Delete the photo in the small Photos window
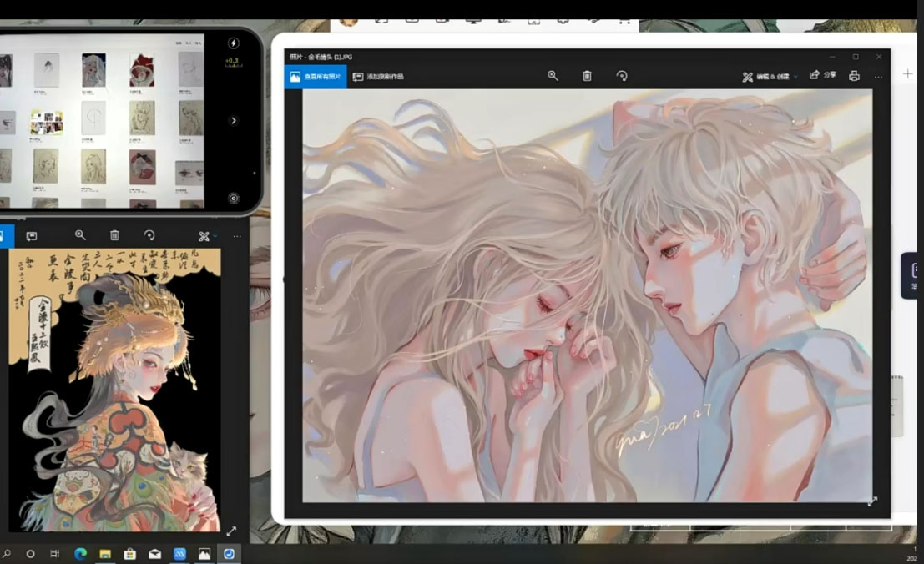This screenshot has height=564, width=924. (114, 235)
